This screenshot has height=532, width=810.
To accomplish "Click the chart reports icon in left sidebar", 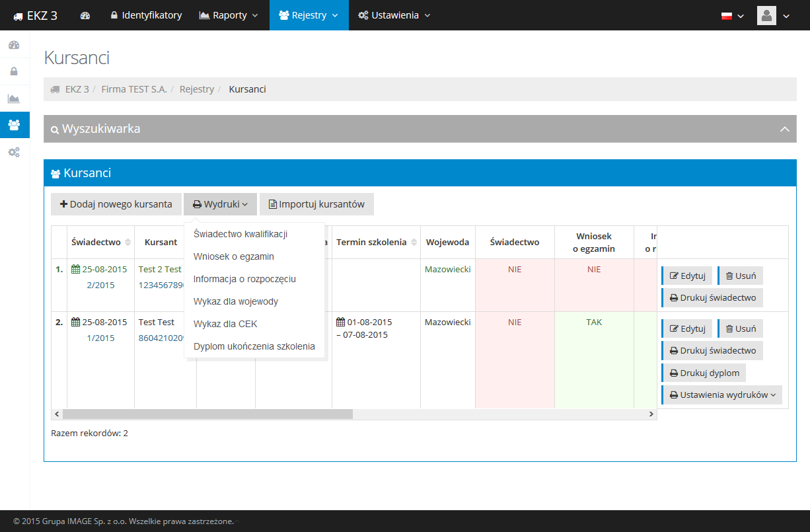I will 14,98.
